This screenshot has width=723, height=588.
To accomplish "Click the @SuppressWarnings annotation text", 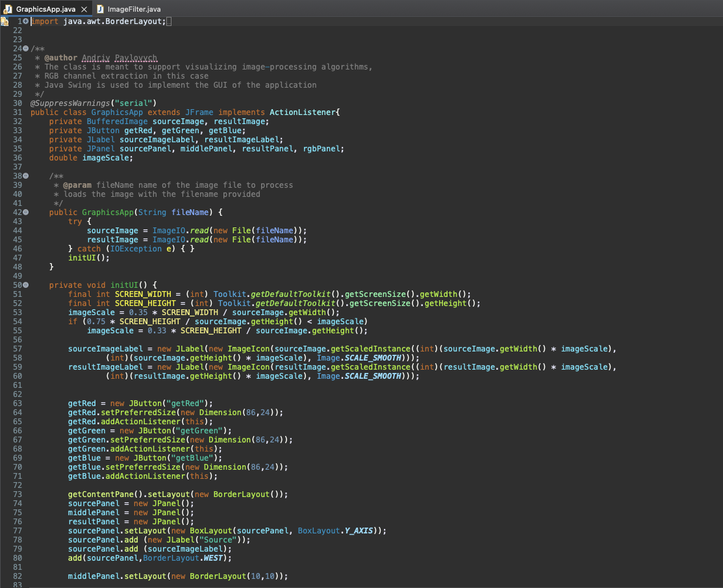I will (x=70, y=103).
